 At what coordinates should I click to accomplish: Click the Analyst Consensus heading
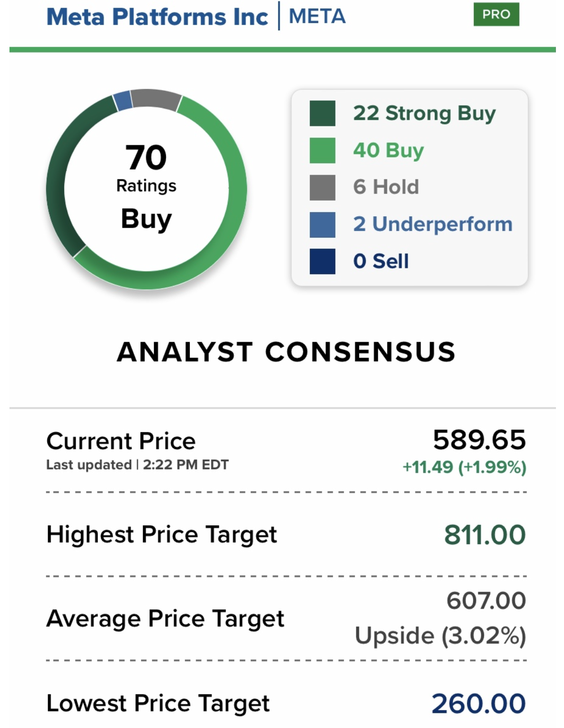coord(286,352)
